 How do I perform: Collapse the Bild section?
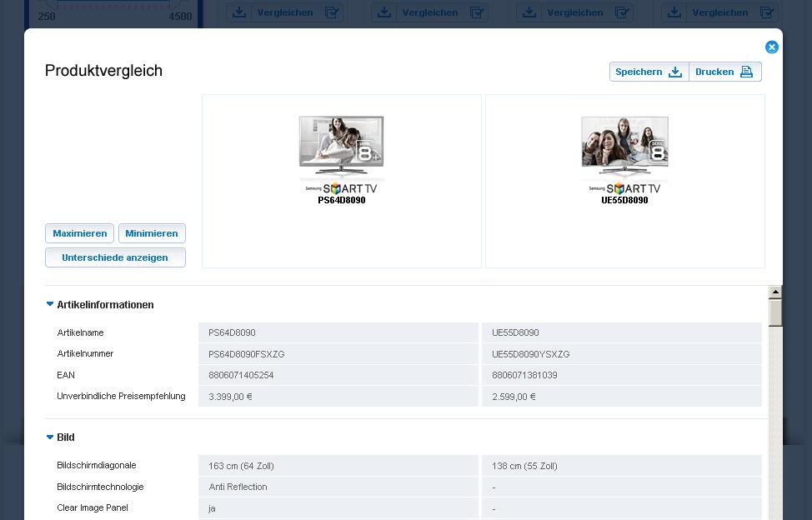point(50,437)
